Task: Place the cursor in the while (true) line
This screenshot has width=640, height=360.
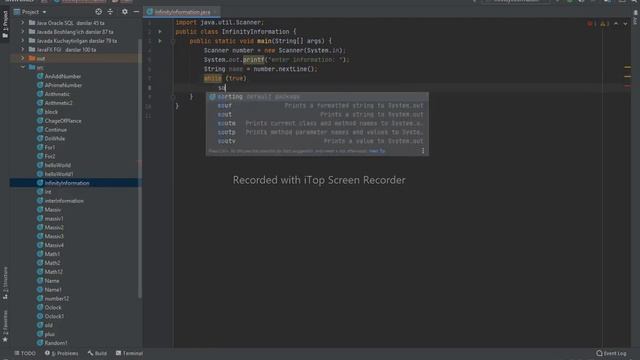Action: (x=225, y=78)
